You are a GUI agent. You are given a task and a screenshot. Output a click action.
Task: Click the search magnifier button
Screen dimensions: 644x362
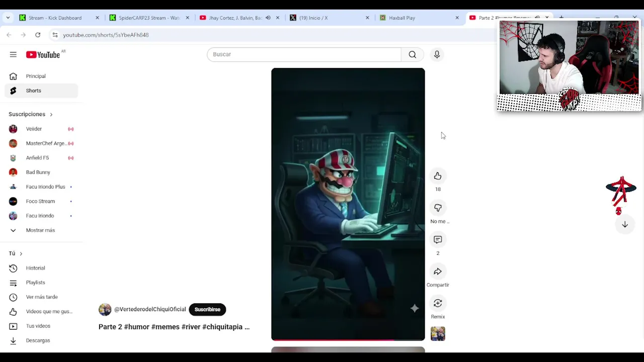(x=413, y=54)
